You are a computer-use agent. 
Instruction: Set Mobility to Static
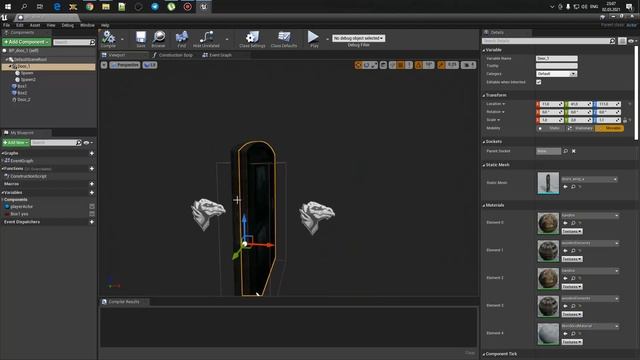[x=551, y=128]
